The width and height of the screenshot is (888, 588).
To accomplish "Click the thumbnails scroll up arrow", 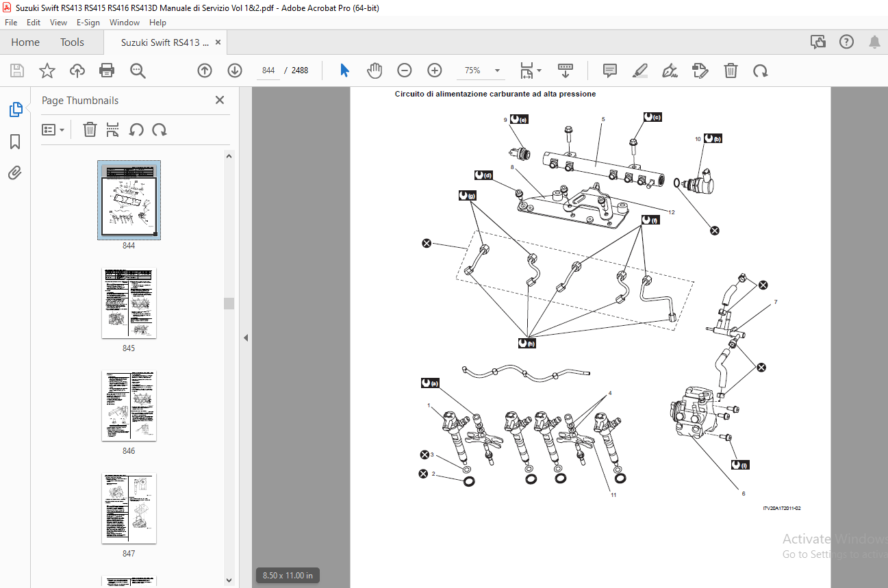I will (229, 156).
